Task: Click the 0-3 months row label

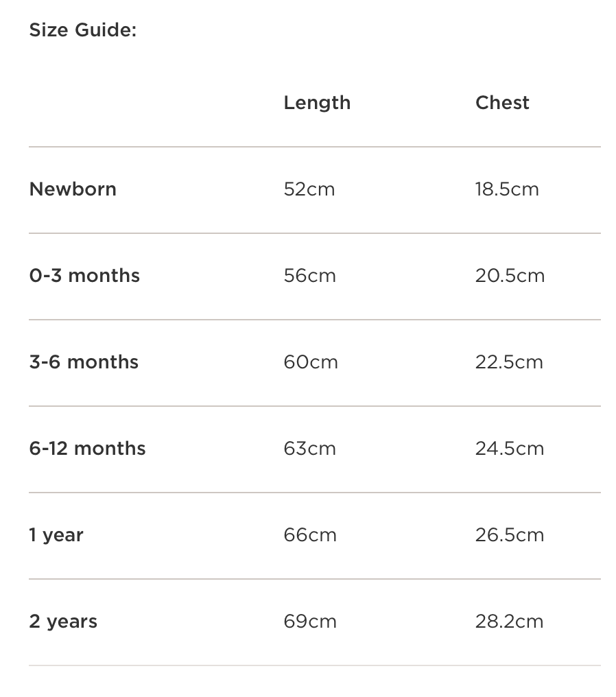Action: pos(84,276)
